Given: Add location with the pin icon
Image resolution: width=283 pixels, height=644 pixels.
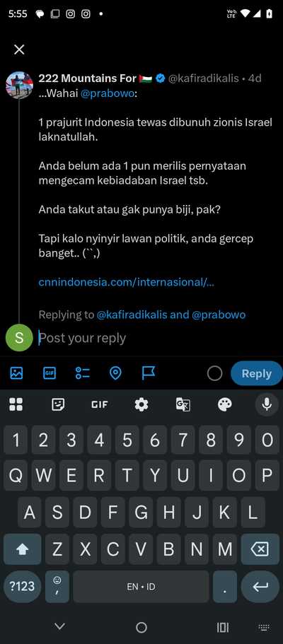Looking at the screenshot, I should tap(115, 373).
